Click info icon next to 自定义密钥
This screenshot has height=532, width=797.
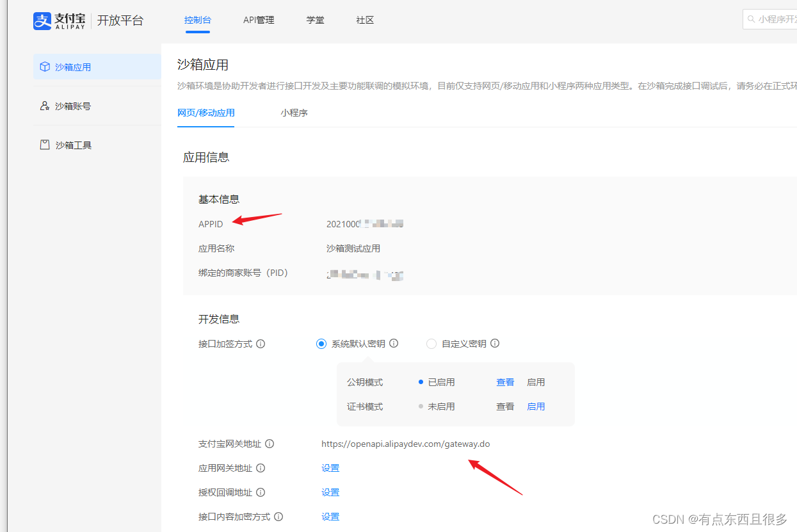pyautogui.click(x=495, y=343)
